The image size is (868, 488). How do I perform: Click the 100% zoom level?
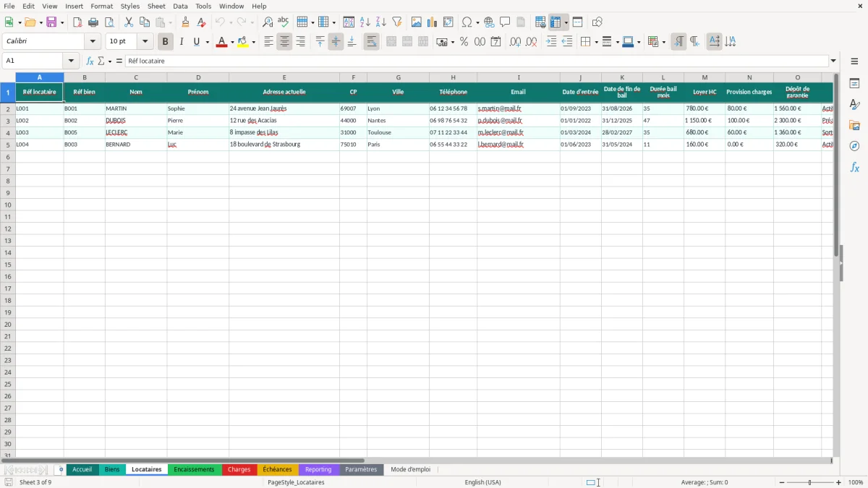856,482
